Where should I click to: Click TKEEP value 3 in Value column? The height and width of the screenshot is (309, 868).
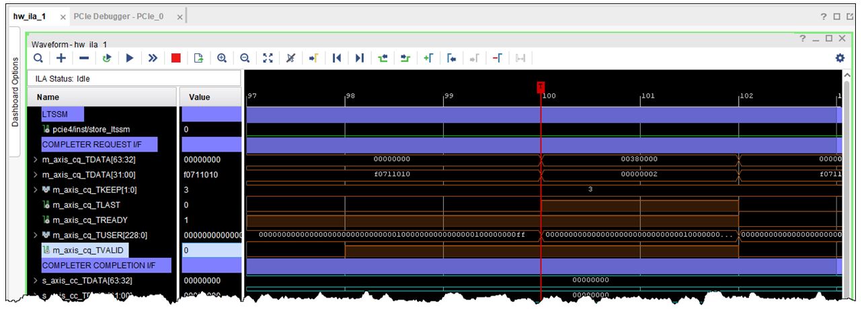[186, 190]
